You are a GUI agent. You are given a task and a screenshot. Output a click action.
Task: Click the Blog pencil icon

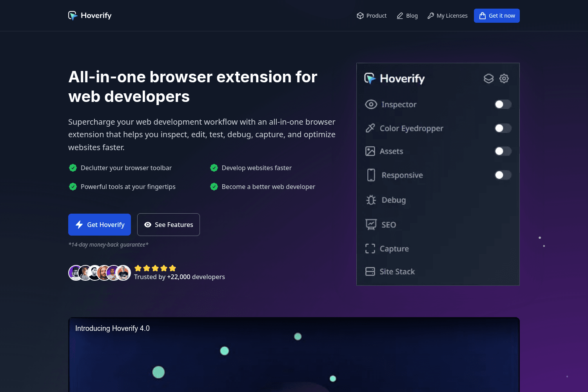click(400, 16)
